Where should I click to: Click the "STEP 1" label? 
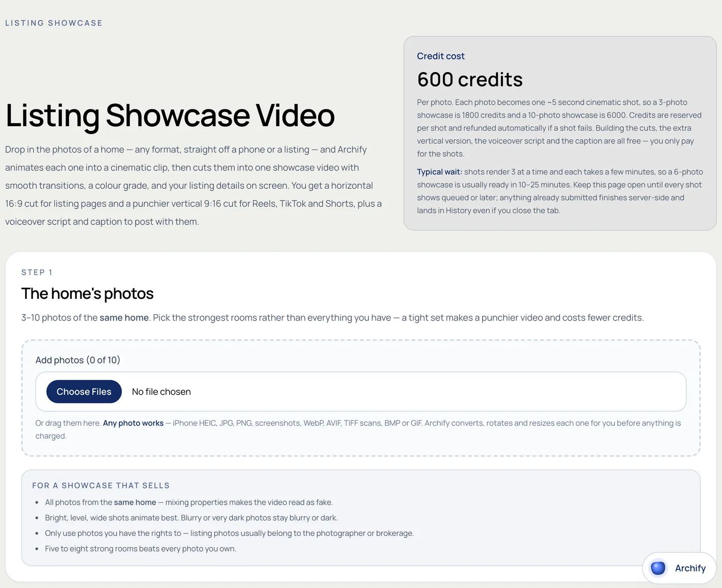click(x=37, y=272)
